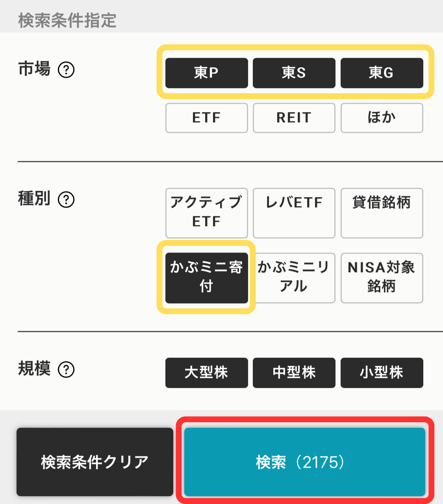Open the 規模 help question-mark icon
443x504 pixels.
click(66, 369)
